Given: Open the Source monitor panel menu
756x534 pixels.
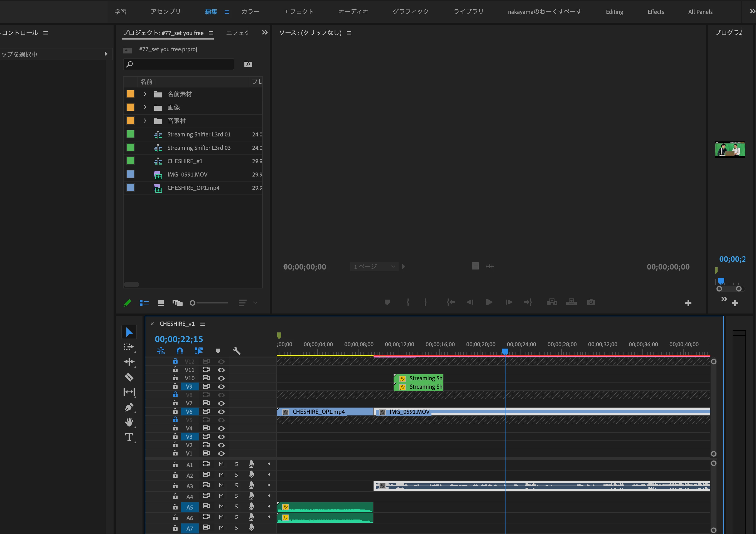Looking at the screenshot, I should (x=349, y=33).
